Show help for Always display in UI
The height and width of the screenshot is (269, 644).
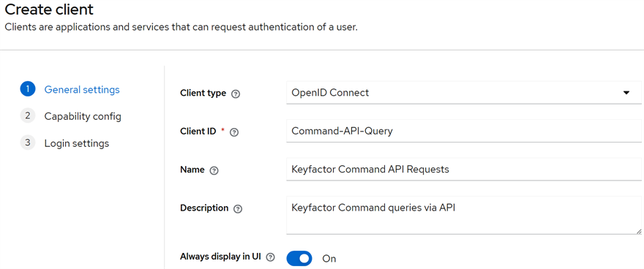(x=270, y=257)
